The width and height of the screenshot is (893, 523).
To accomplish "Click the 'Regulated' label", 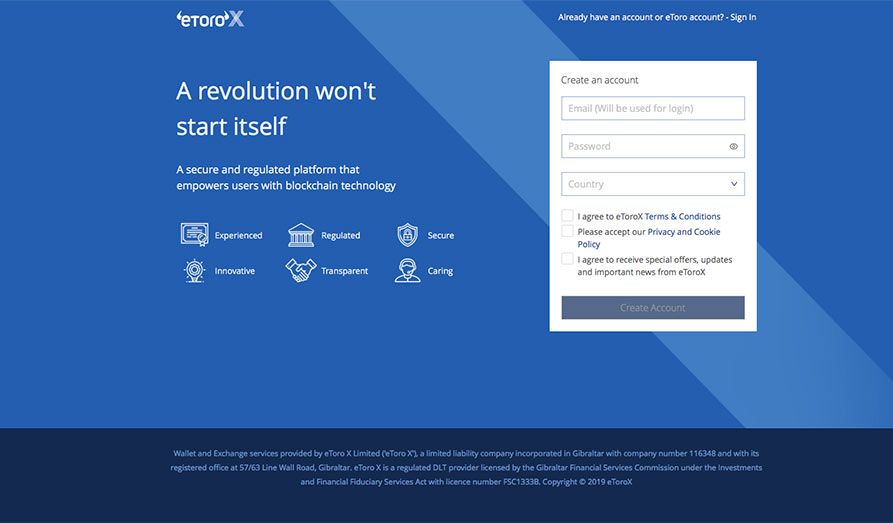I will [341, 235].
